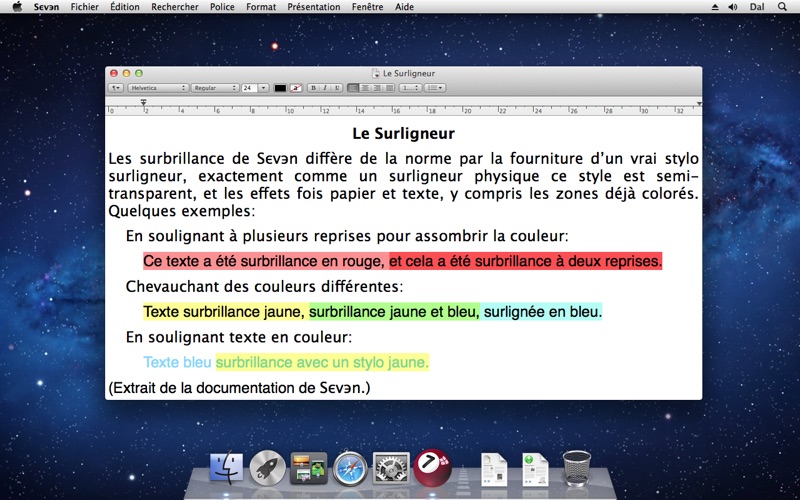Click the line 'En soulignant texte en couleur:'
Image resolution: width=800 pixels, height=500 pixels.
click(239, 337)
